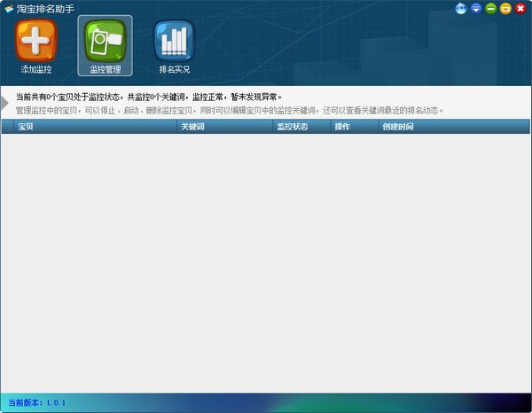Viewport: 532px width, 413px height.
Task: Expand the gray triangle arrow beside status text
Action: pyautogui.click(x=4, y=103)
